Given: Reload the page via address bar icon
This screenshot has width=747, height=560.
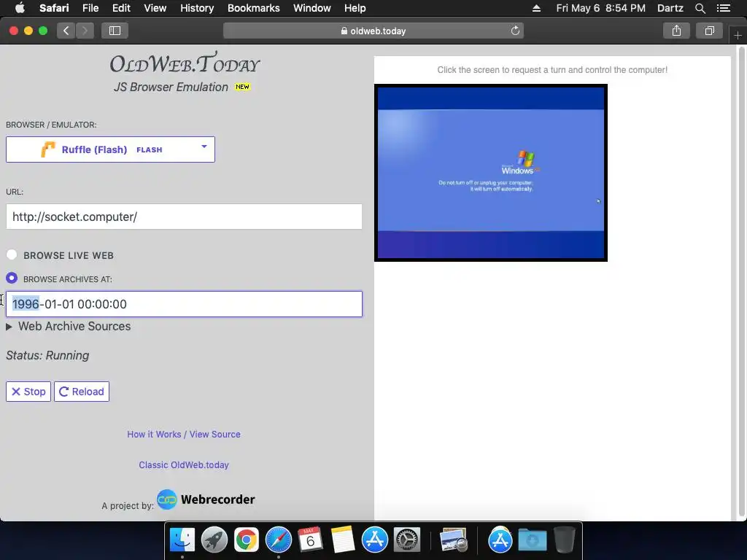Looking at the screenshot, I should pyautogui.click(x=515, y=31).
